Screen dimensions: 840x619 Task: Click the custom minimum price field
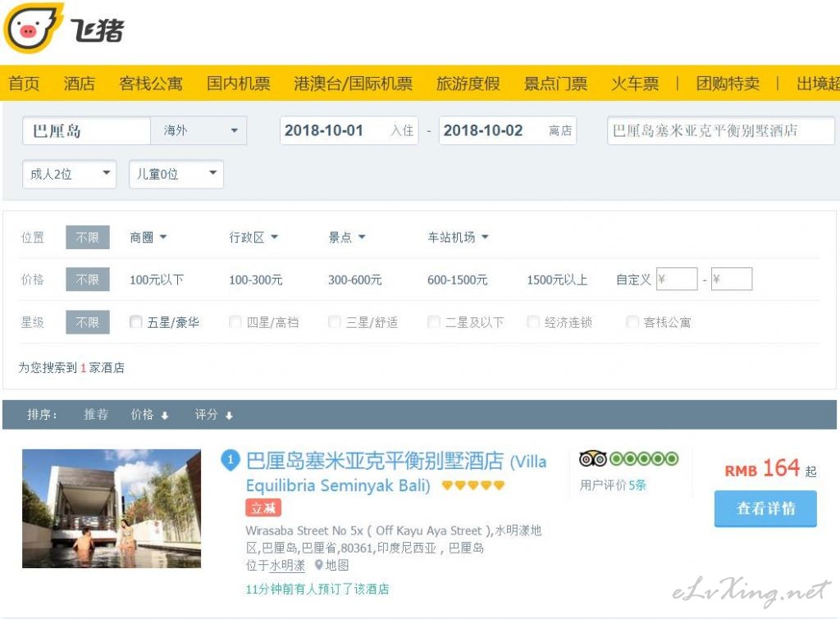[x=677, y=279]
